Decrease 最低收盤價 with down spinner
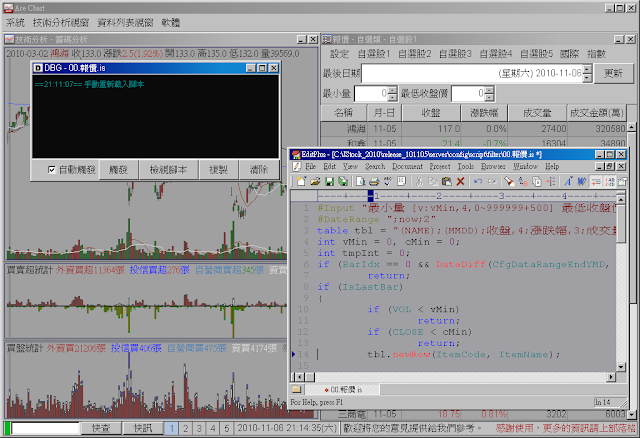The height and width of the screenshot is (438, 640). [490, 97]
